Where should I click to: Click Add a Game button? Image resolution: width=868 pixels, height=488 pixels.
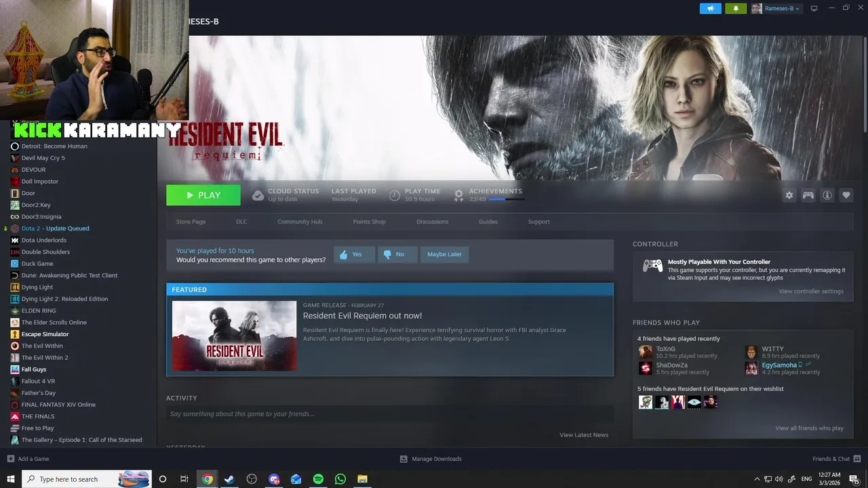[x=28, y=459]
